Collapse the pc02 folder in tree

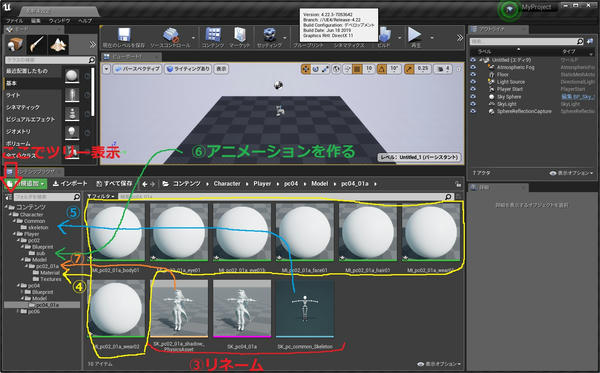coord(19,241)
